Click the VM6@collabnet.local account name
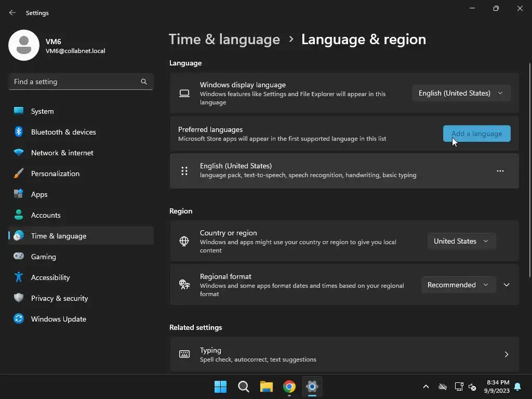The image size is (532, 399). (75, 51)
